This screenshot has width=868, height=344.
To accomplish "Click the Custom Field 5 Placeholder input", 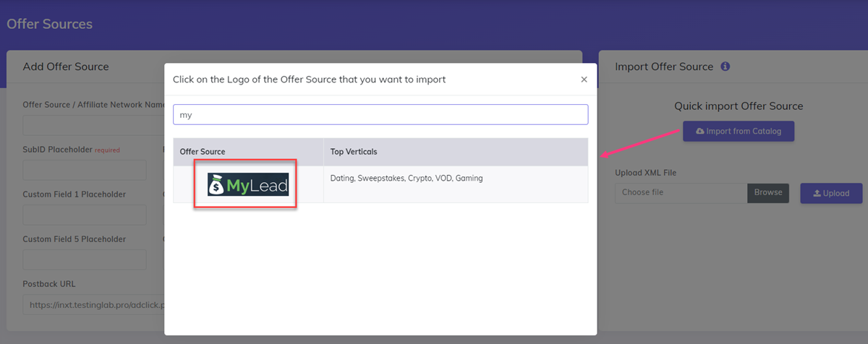I will point(85,260).
